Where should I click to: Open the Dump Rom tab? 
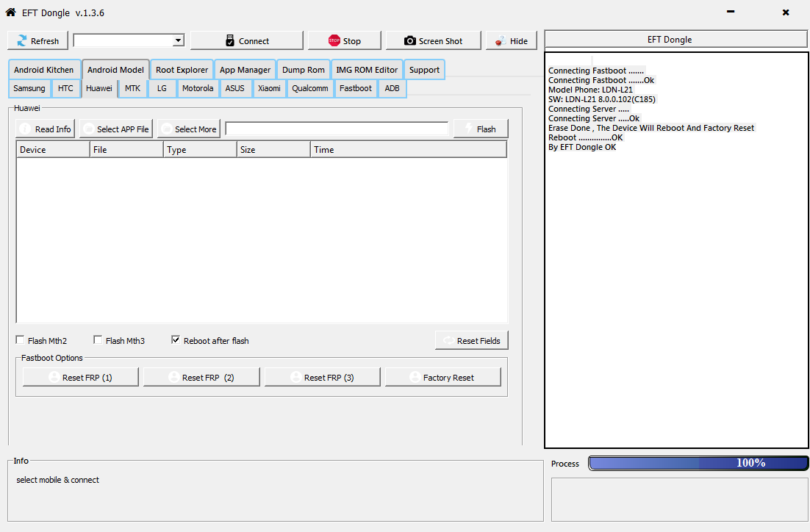304,70
